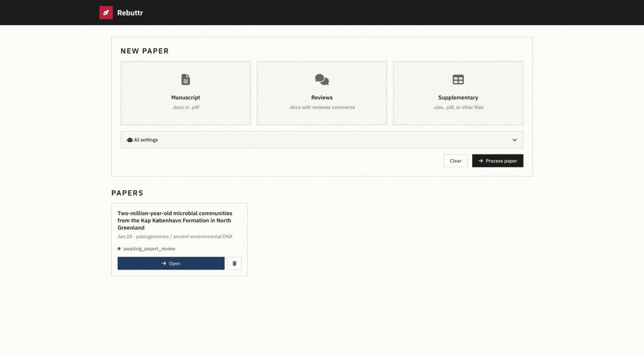Open the Kap København paper via the Open label
This screenshot has width=644, height=357.
pyautogui.click(x=174, y=263)
